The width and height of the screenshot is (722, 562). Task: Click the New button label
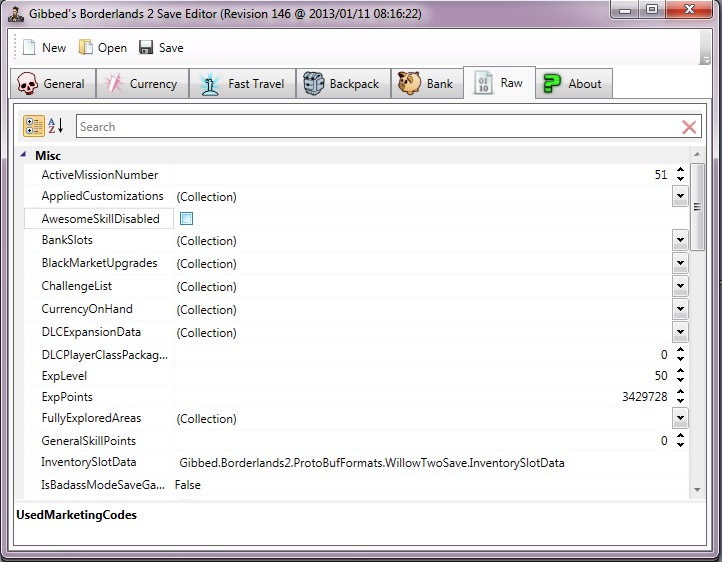click(x=54, y=48)
